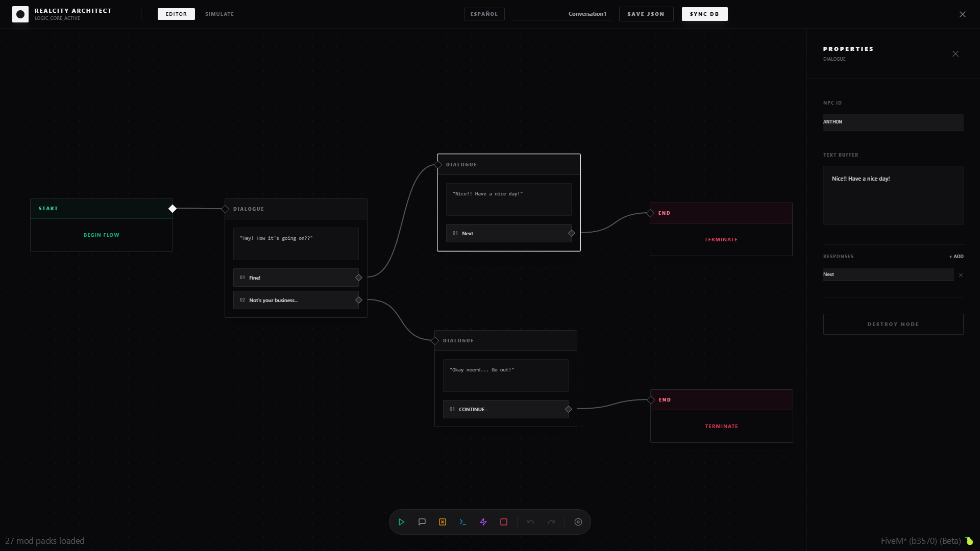The width and height of the screenshot is (980, 551).
Task: Click the undo arrow in the bottom toolbar
Action: pyautogui.click(x=531, y=522)
